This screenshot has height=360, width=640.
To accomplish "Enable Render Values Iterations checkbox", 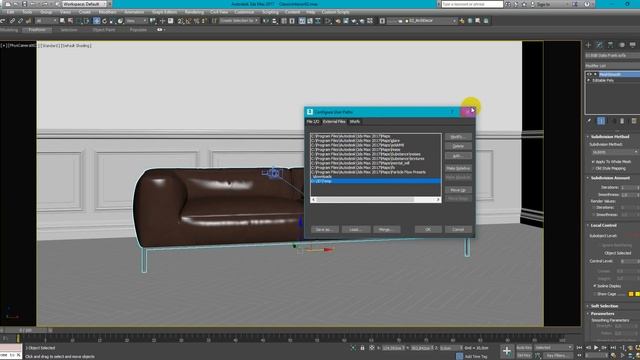I will click(x=593, y=207).
